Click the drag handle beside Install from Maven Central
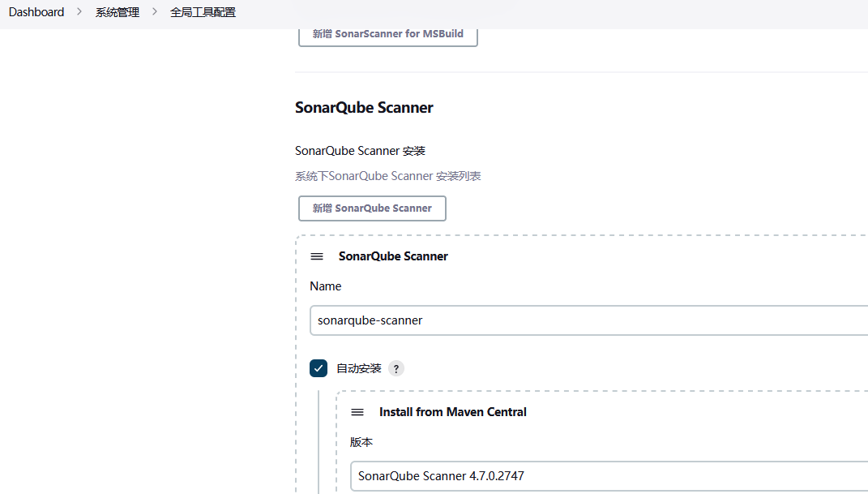868x494 pixels. pyautogui.click(x=357, y=412)
